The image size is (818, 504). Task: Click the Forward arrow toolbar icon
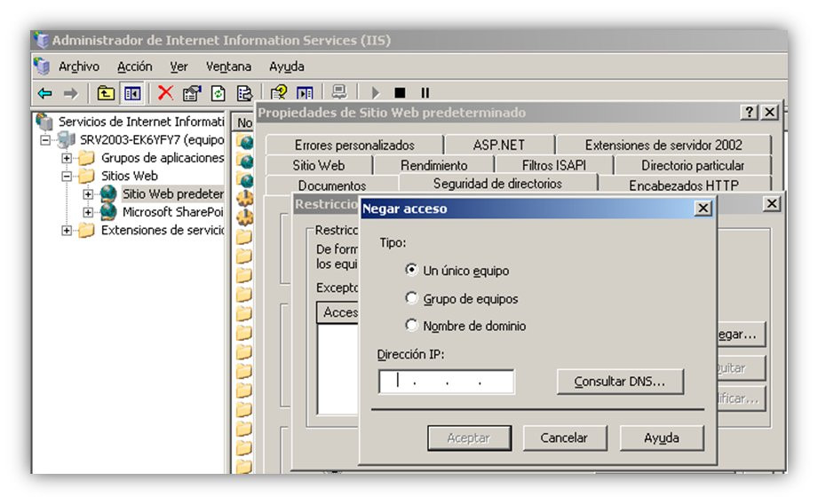70,93
